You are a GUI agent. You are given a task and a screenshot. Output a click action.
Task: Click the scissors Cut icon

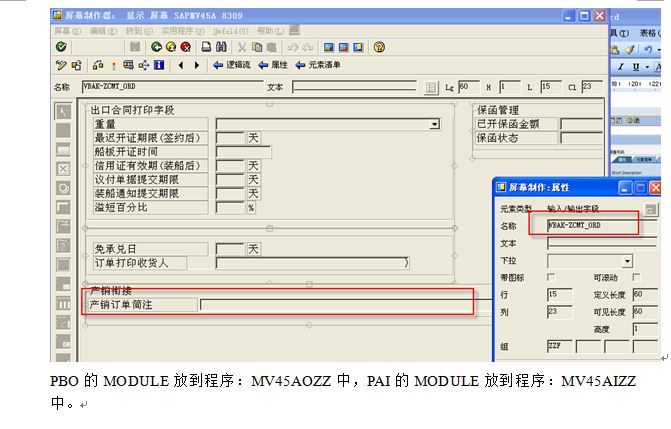242,47
